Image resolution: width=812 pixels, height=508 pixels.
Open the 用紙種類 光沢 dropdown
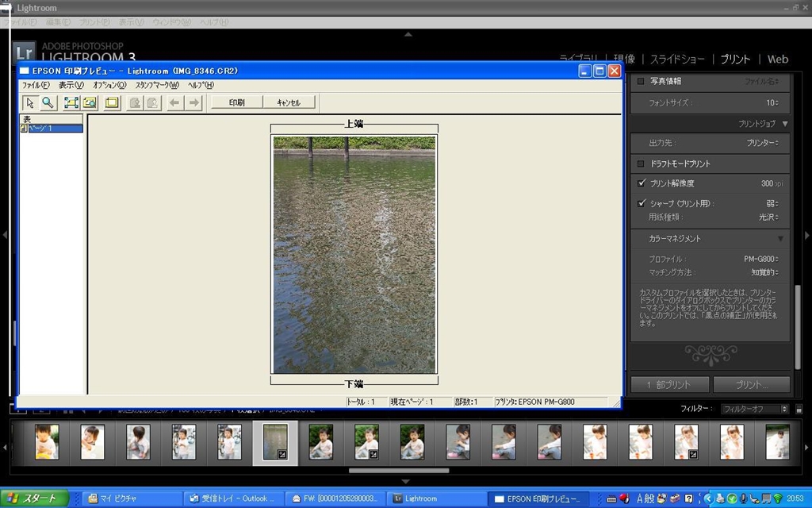(x=768, y=217)
